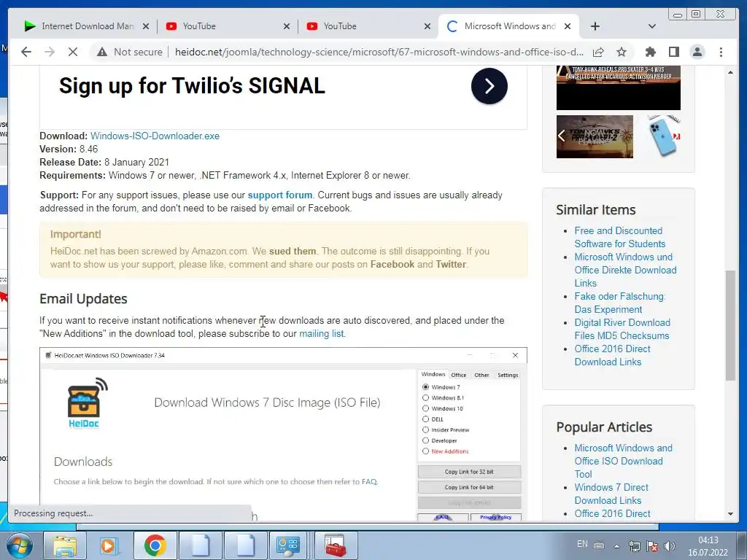The height and width of the screenshot is (560, 747).
Task: Open the Chrome three-dot menu
Action: click(721, 52)
